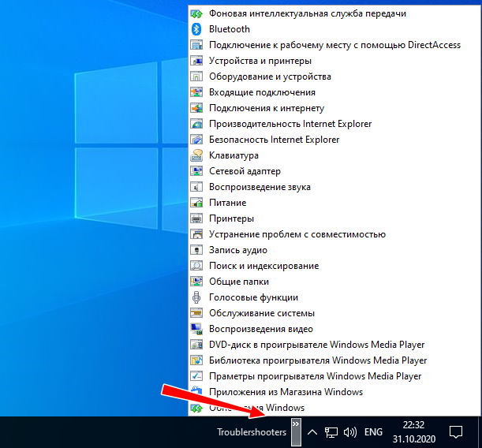
Task: Click the Воспроизведение звука speaker icon
Action: click(196, 187)
